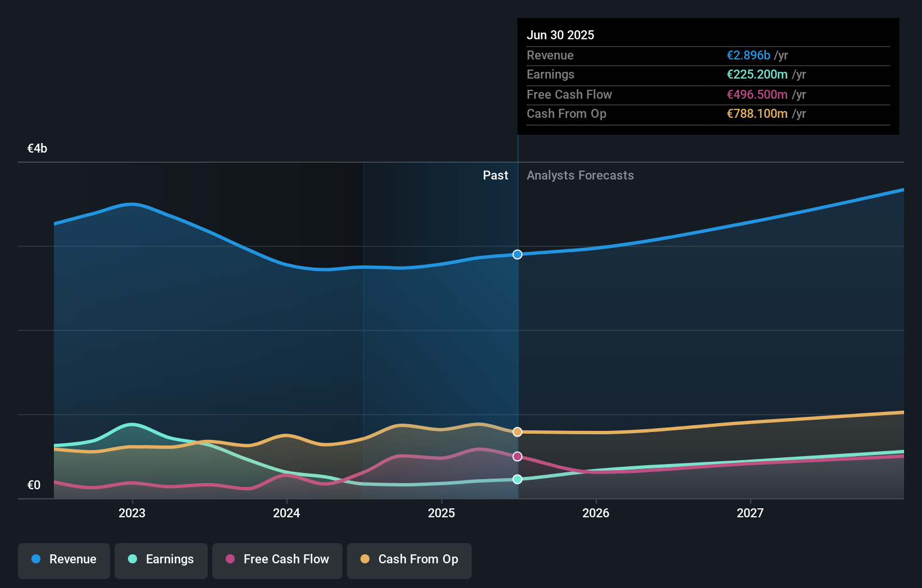Select the blue Revenue data point marker

tap(517, 254)
